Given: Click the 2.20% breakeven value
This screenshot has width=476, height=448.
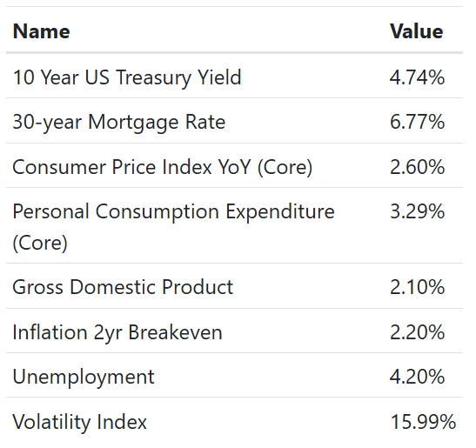Looking at the screenshot, I should [x=417, y=332].
